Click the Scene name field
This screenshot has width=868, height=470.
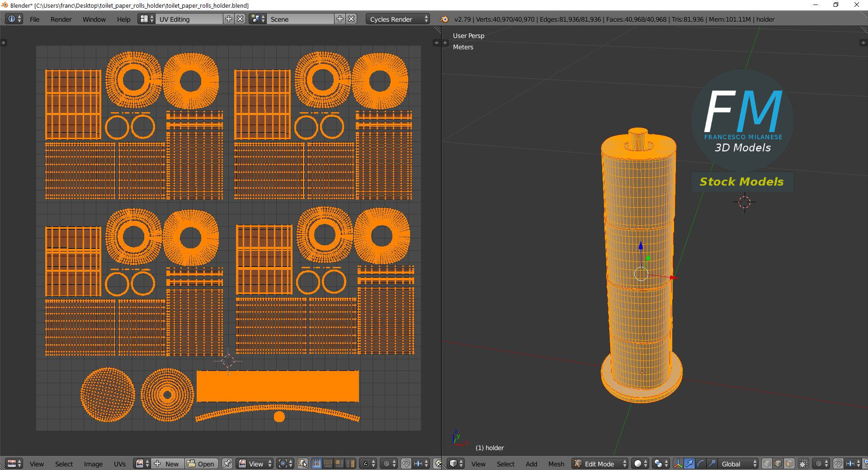[301, 19]
